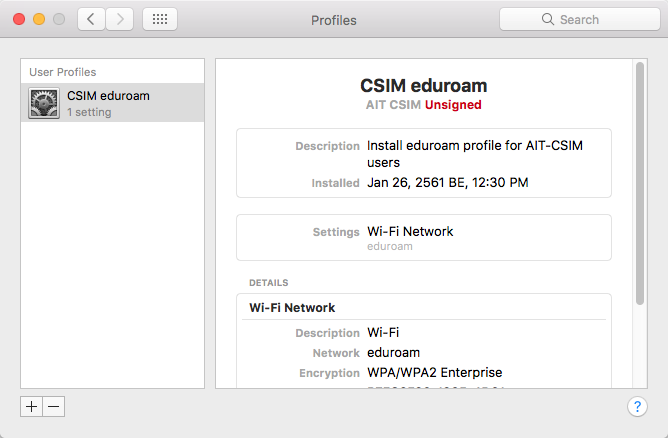
Task: Click the CSIM eduroam heading
Action: pos(423,86)
